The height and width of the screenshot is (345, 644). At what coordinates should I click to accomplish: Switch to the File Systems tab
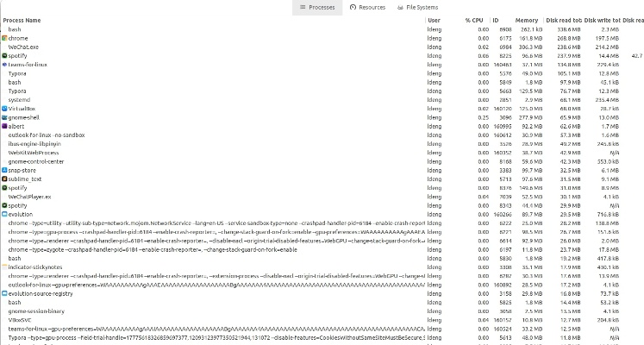pos(416,7)
